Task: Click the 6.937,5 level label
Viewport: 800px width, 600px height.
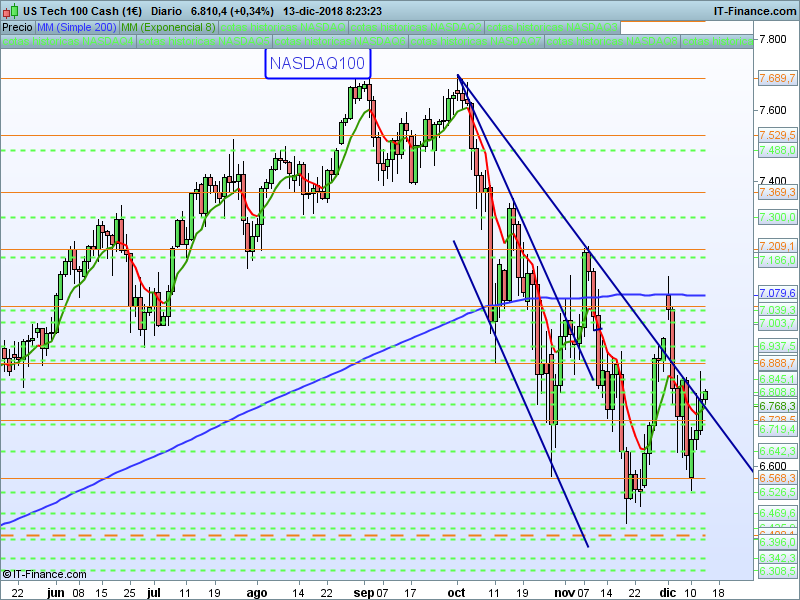Action: tap(777, 346)
